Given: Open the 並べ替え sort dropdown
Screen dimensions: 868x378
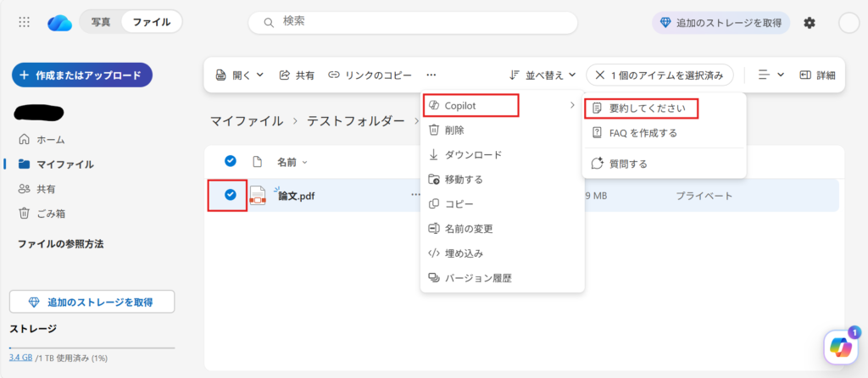Looking at the screenshot, I should pos(543,75).
